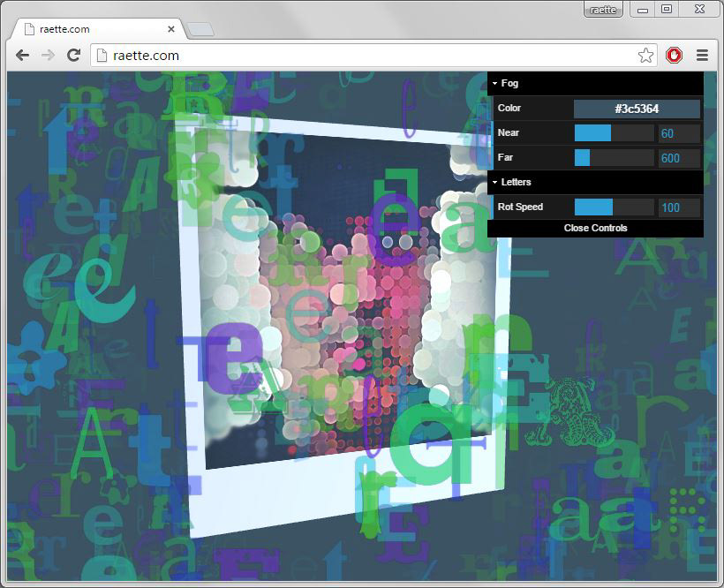724x588 pixels.
Task: Click the Letters folder header
Action: click(517, 182)
